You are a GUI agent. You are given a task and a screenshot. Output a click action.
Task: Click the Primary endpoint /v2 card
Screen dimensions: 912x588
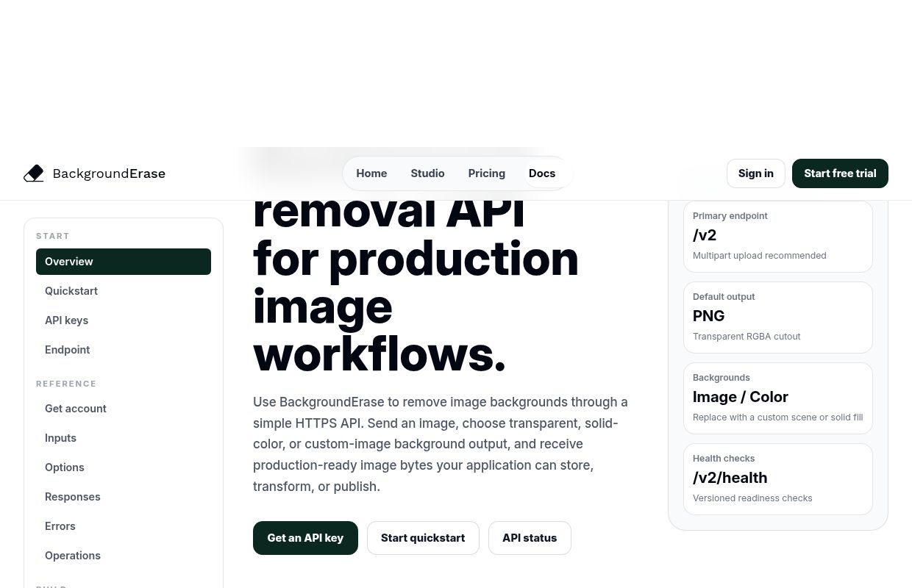(x=778, y=237)
